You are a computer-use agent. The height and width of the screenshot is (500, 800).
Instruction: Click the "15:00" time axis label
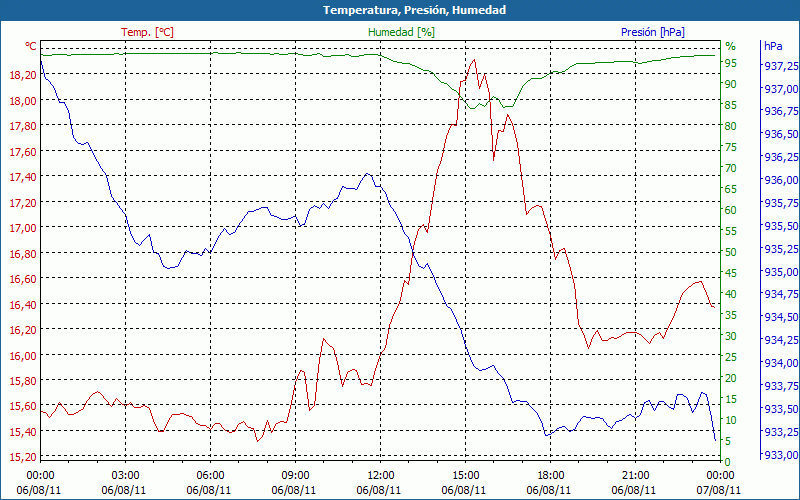(x=465, y=476)
